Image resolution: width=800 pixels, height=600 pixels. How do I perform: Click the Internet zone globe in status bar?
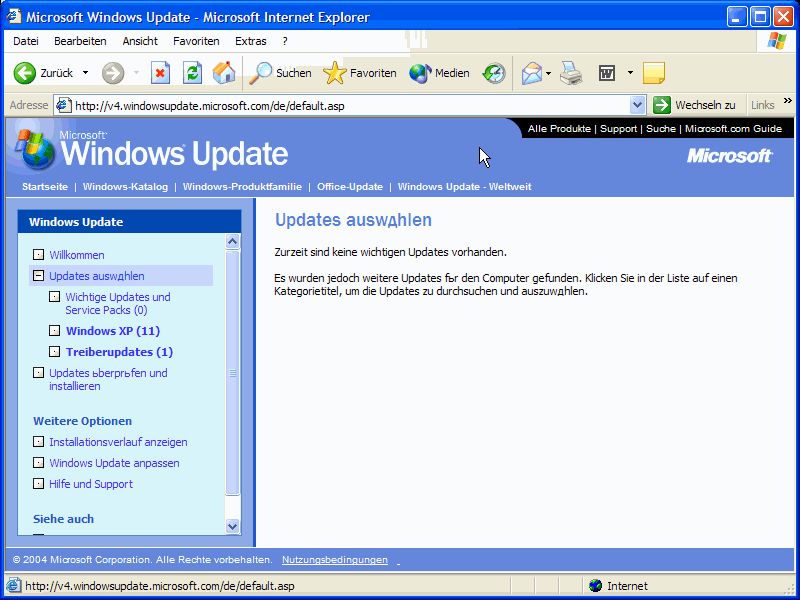point(595,586)
